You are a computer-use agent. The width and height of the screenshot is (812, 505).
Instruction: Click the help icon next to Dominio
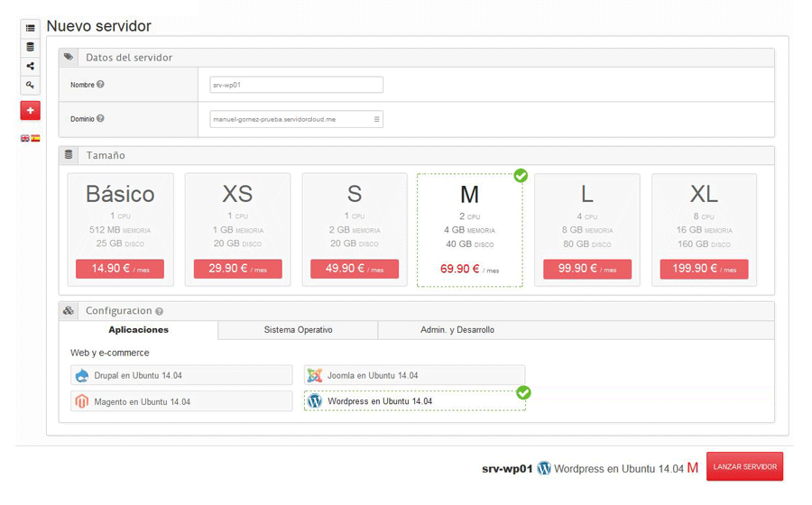coord(100,118)
